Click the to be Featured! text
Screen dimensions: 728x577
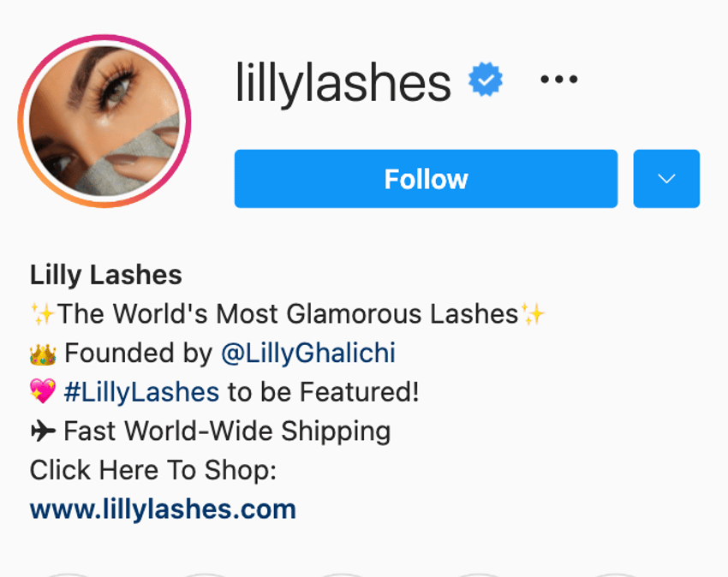(323, 392)
